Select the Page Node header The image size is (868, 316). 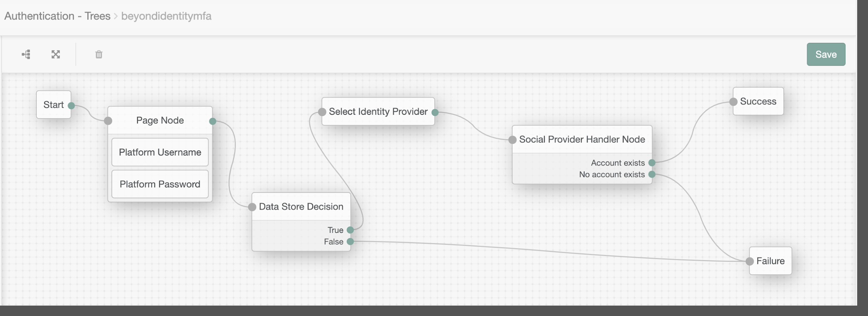pos(160,120)
